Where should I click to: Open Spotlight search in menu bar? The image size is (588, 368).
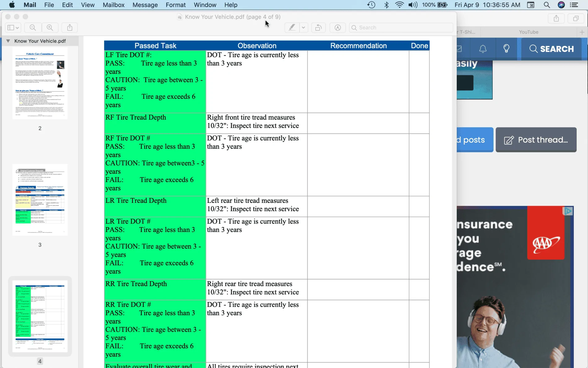click(547, 5)
